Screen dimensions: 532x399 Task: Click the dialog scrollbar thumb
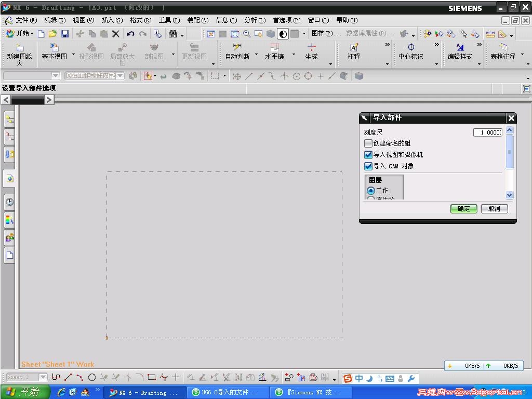509,152
